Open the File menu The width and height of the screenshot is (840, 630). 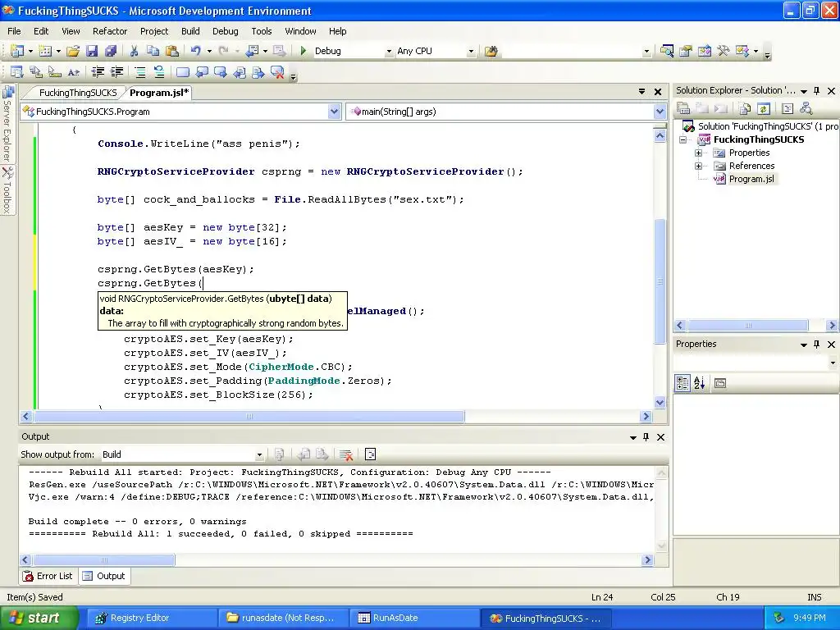pos(14,31)
